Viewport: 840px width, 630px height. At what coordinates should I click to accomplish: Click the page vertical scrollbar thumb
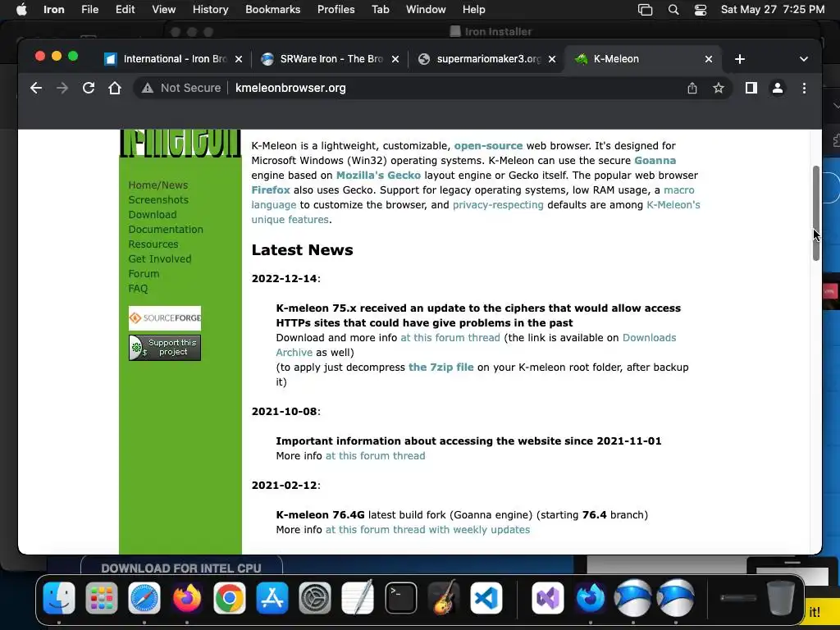pyautogui.click(x=816, y=213)
